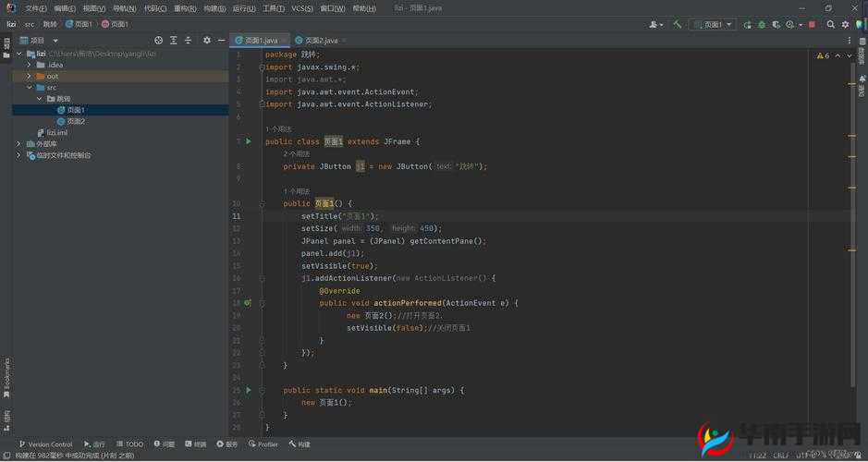Expand the .idea folder in project tree
This screenshot has width=868, height=462.
(30, 65)
